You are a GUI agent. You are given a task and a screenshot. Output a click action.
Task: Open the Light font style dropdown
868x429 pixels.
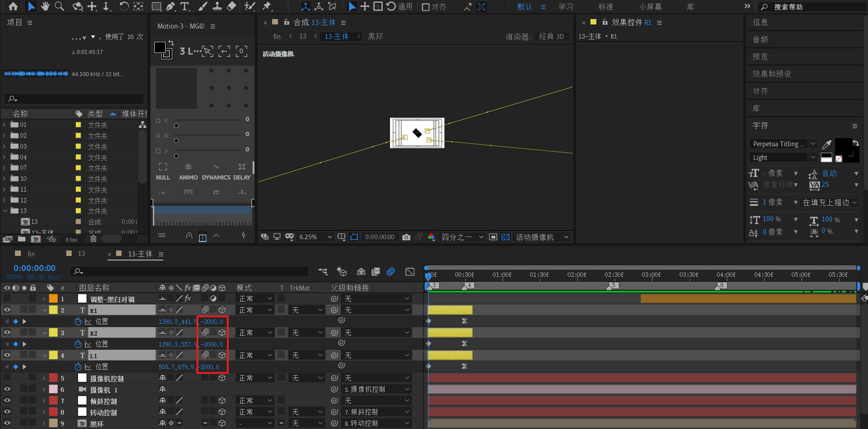point(783,157)
